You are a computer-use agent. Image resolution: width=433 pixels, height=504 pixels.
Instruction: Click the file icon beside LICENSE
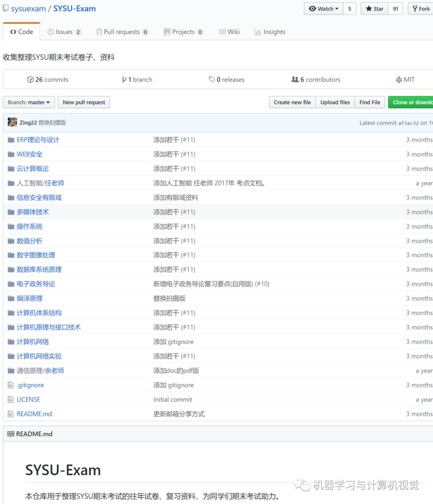point(11,399)
